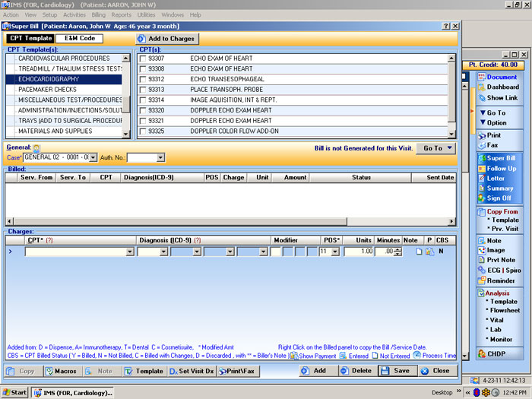Click the Fax icon in sidebar
532x399 pixels.
[x=481, y=146]
